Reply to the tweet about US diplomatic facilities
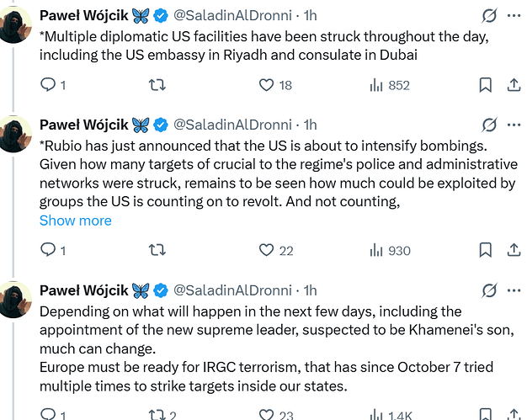The image size is (527, 420). coord(48,85)
